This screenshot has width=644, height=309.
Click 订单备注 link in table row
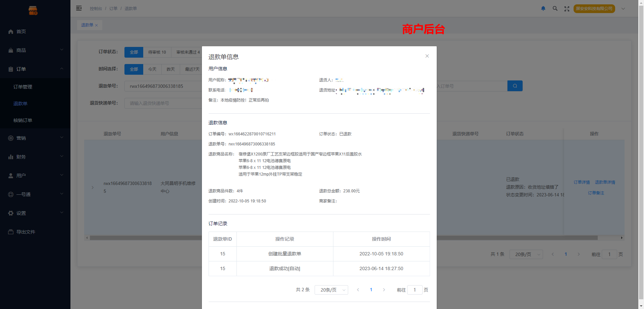(596, 193)
